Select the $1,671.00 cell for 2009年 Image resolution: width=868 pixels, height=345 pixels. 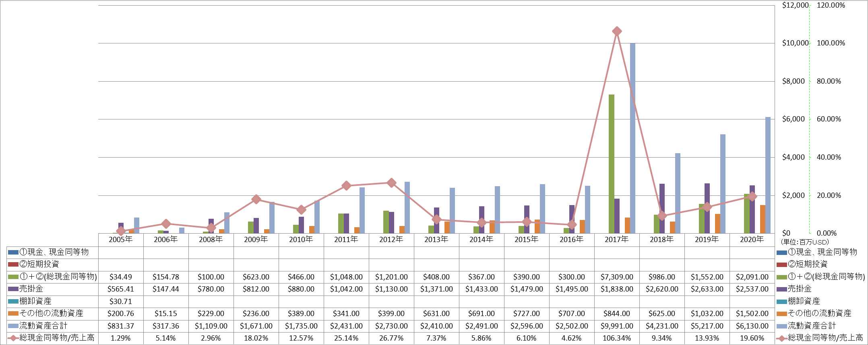[x=256, y=326]
